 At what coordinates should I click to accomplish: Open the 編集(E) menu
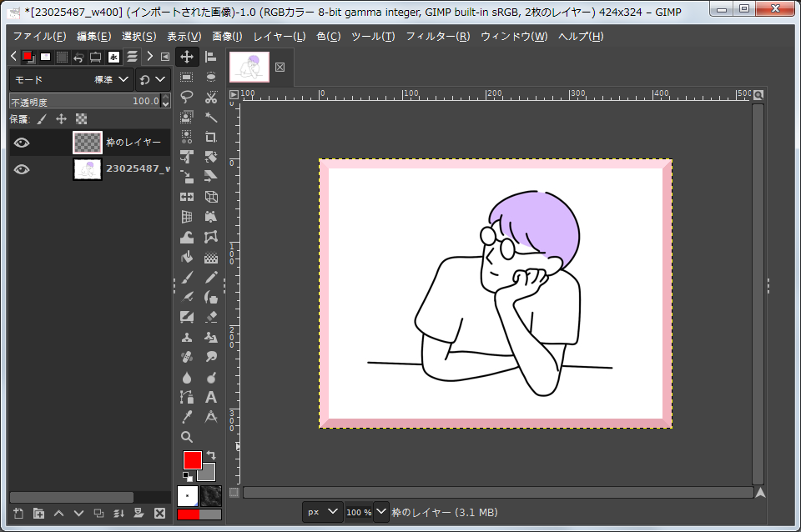94,36
